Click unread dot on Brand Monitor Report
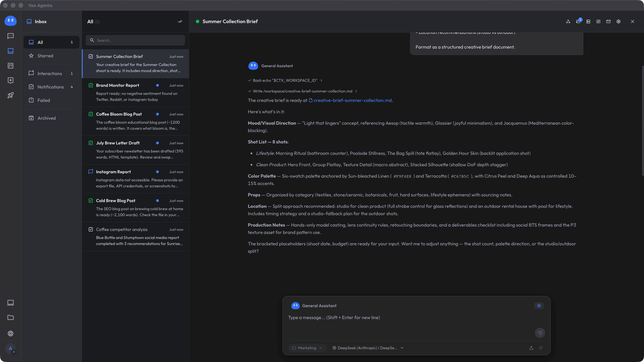Image resolution: width=644 pixels, height=362 pixels. pyautogui.click(x=157, y=85)
